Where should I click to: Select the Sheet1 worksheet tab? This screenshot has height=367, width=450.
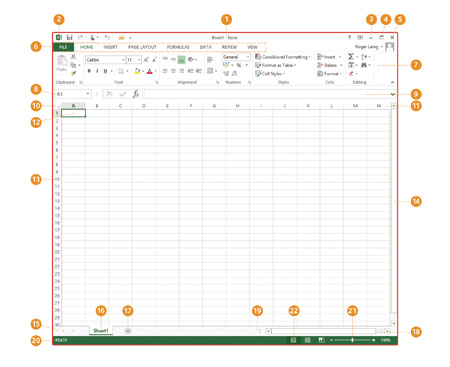[101, 331]
